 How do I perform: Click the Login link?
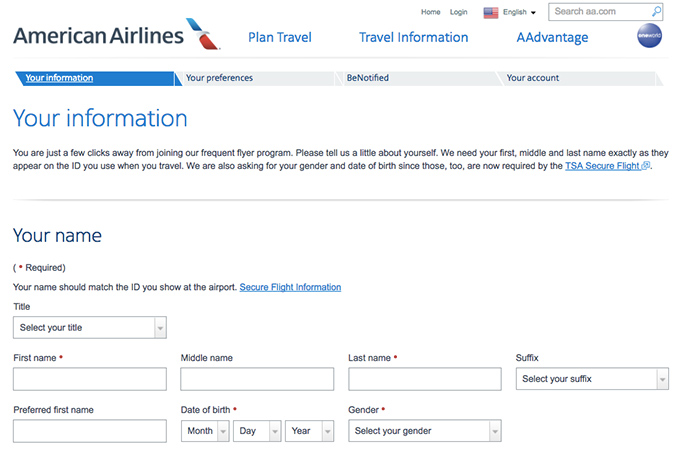point(459,13)
